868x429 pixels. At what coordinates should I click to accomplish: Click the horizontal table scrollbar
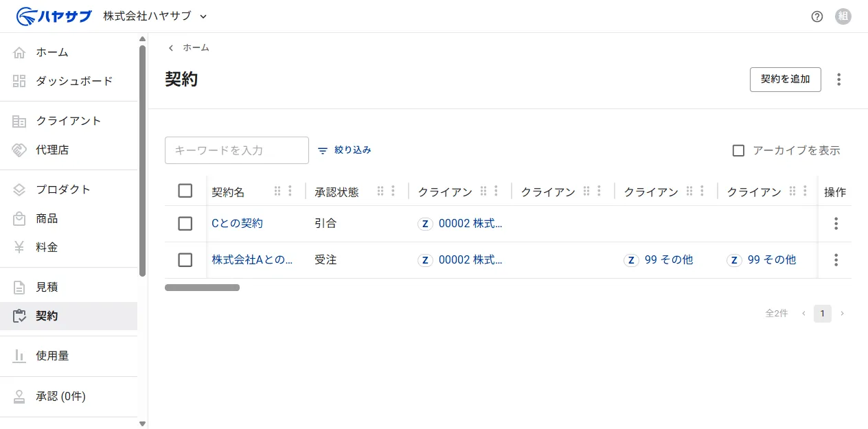pos(202,288)
